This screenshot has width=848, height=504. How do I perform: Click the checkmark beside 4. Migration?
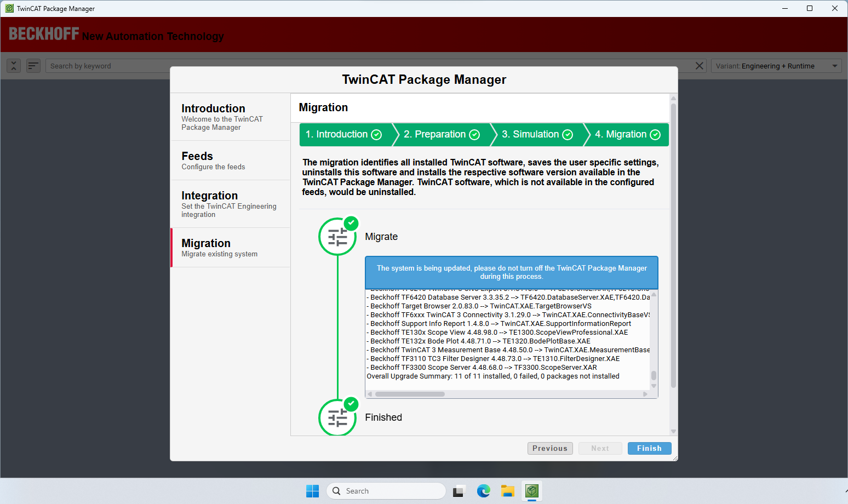click(655, 135)
